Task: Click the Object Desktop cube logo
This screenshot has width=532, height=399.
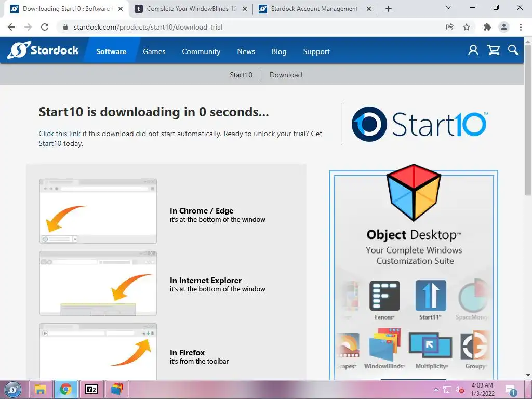Action: coord(414,192)
